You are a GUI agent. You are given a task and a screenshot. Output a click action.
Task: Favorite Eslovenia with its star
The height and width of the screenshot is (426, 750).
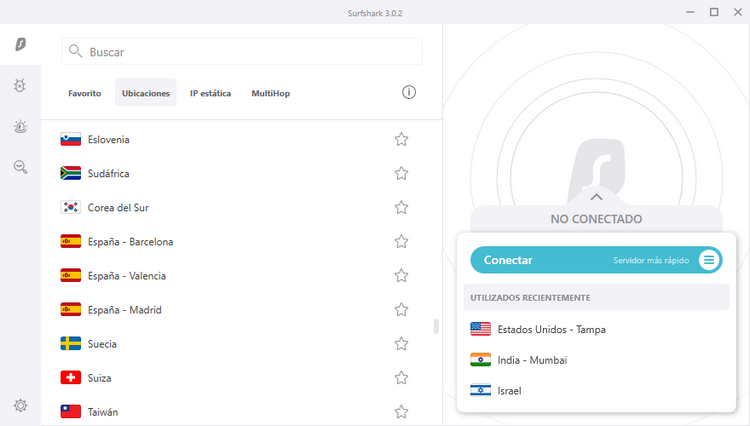point(401,139)
